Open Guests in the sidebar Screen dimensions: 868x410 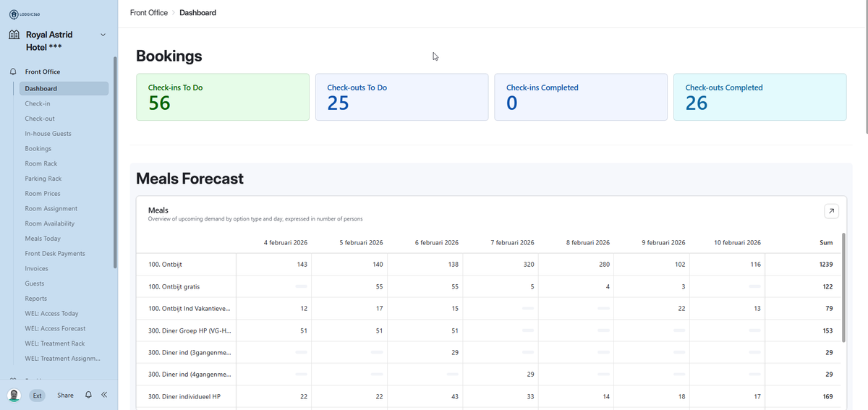(35, 283)
